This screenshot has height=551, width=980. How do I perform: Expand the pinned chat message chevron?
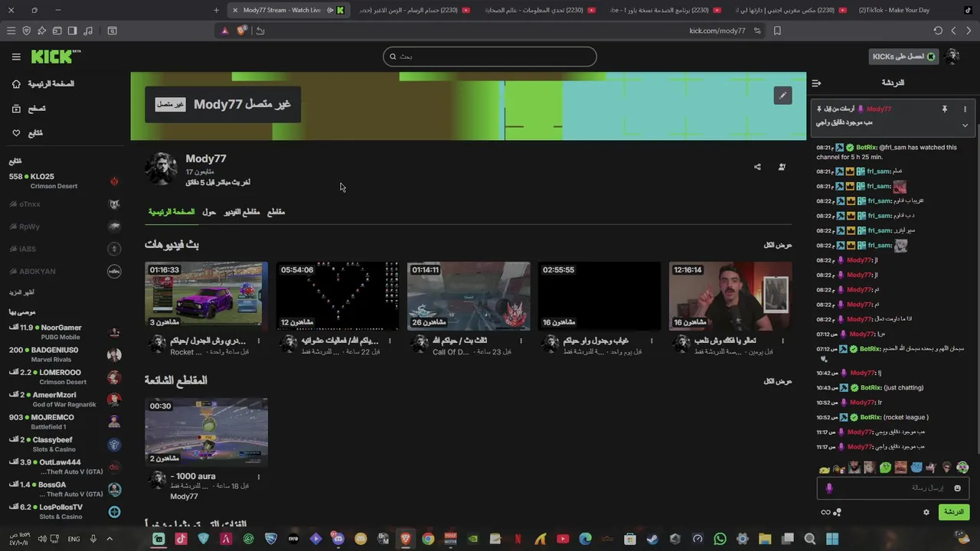pyautogui.click(x=965, y=125)
